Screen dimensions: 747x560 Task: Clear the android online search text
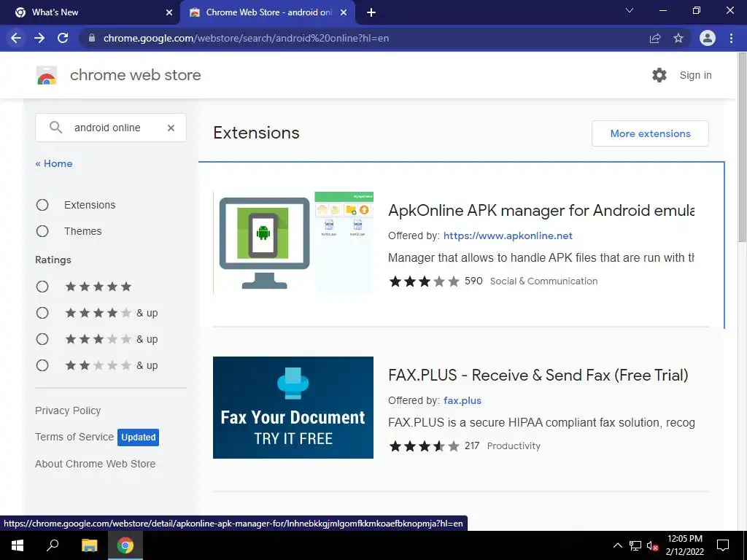pyautogui.click(x=171, y=128)
